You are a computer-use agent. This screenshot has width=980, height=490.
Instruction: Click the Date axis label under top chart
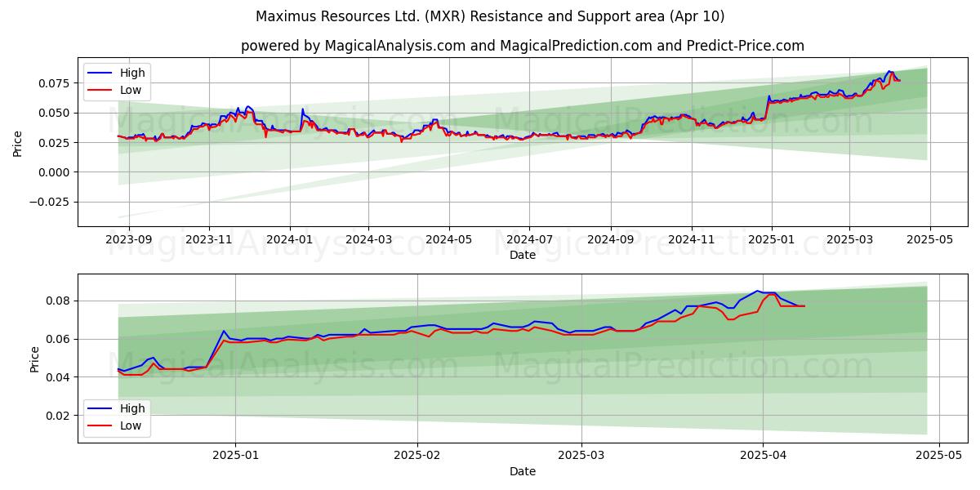[523, 255]
